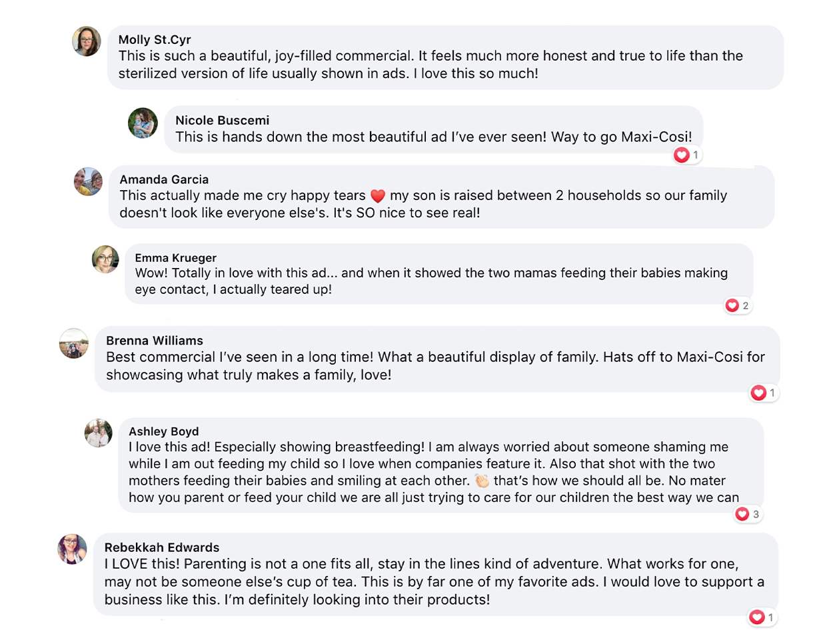
Task: Open the Brenna Williams name link
Action: pyautogui.click(x=155, y=340)
